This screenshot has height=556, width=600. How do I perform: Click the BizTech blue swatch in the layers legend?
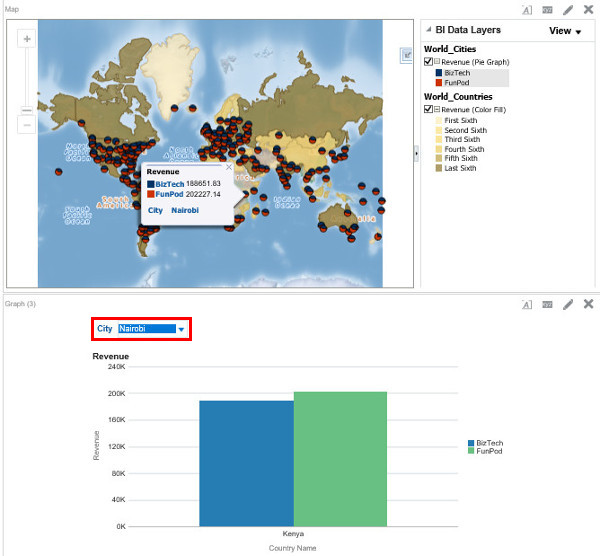(x=439, y=73)
